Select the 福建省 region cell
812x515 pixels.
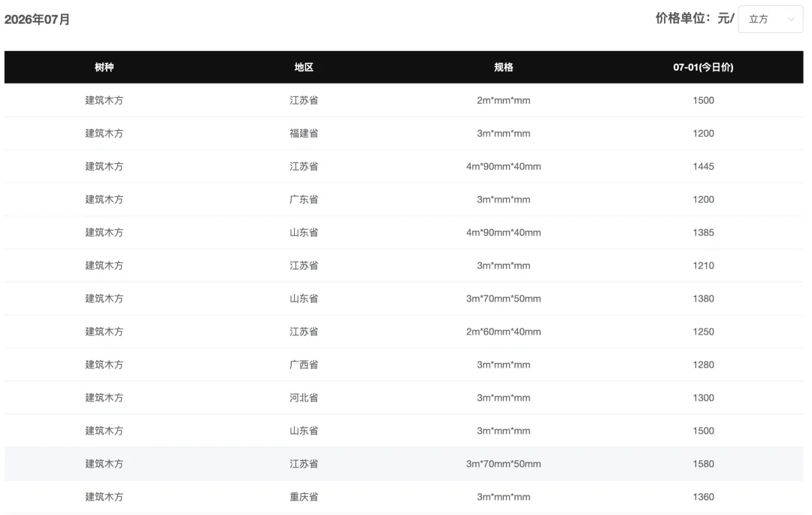click(x=304, y=134)
